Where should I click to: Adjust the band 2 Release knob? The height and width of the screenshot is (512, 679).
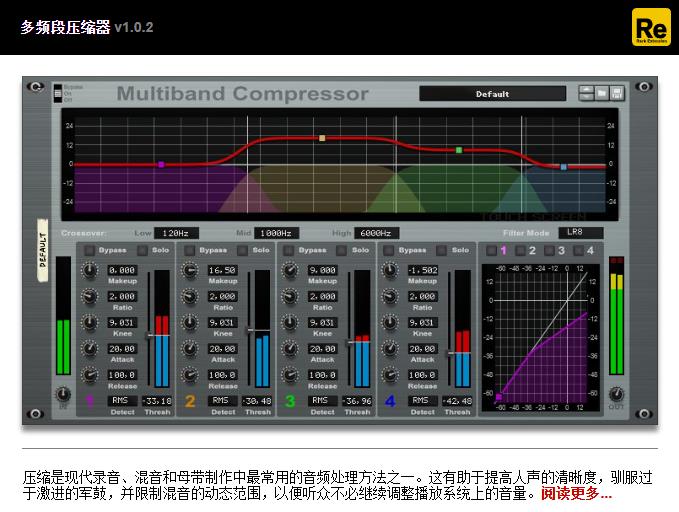pyautogui.click(x=190, y=375)
